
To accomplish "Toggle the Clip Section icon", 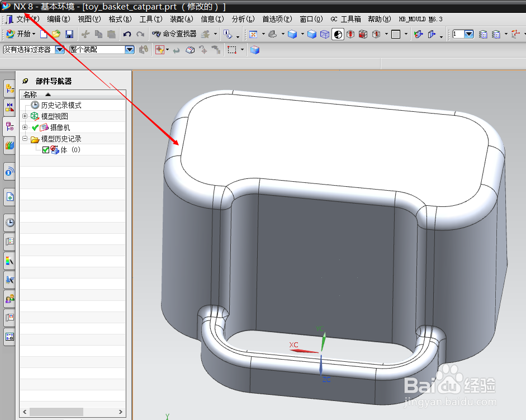I will click(363, 34).
